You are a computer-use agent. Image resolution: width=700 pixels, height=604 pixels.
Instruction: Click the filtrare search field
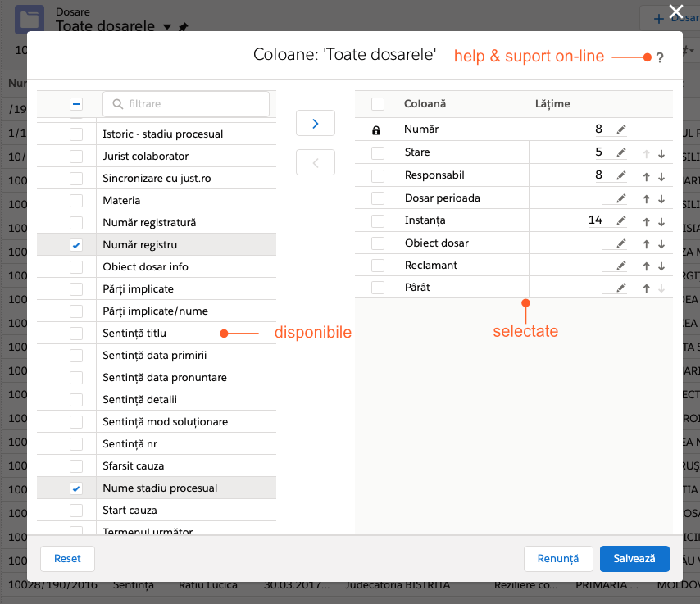tap(186, 104)
